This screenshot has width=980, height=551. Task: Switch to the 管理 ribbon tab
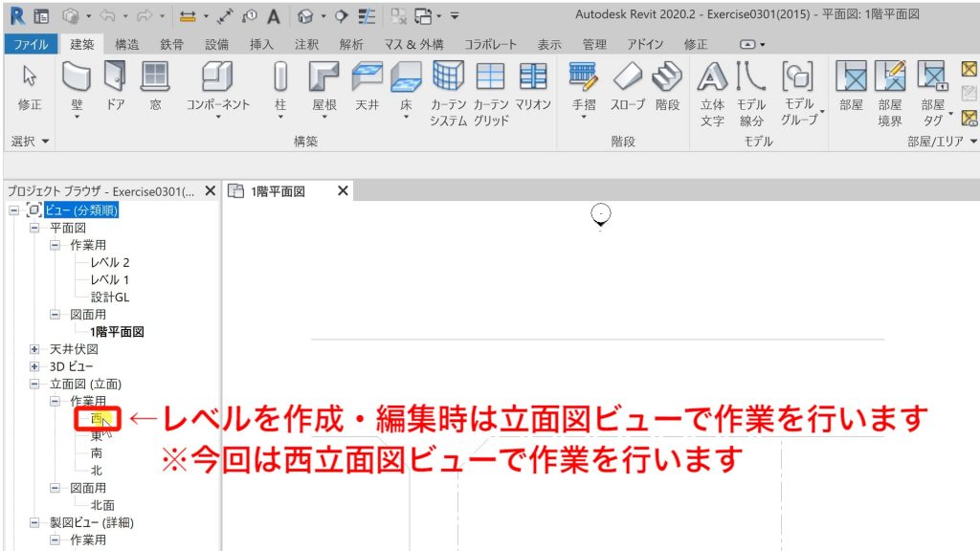point(594,44)
